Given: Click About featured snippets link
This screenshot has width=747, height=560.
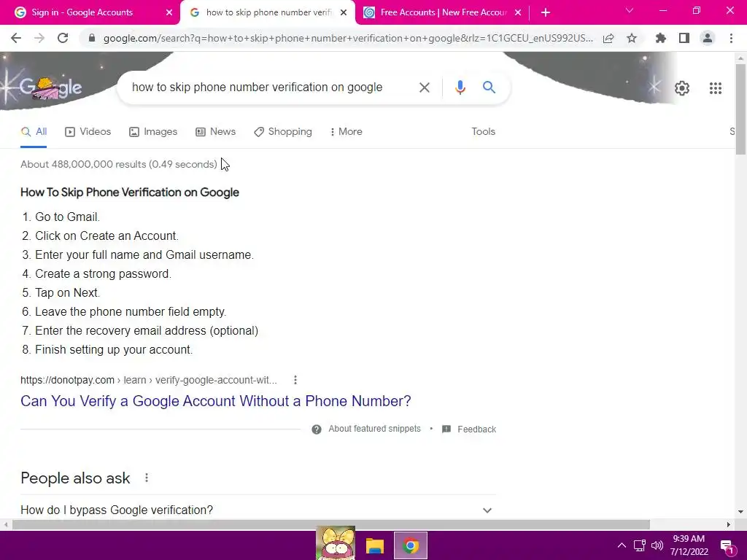Looking at the screenshot, I should point(374,429).
